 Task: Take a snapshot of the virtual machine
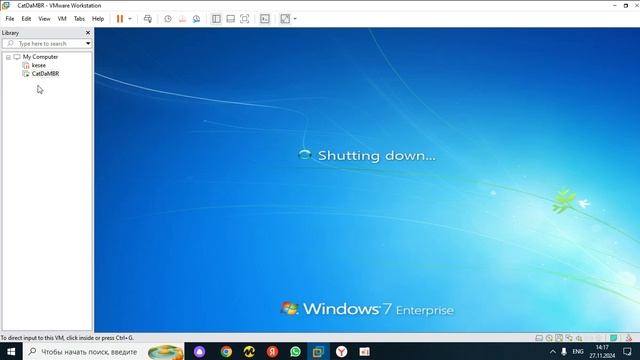click(x=168, y=19)
